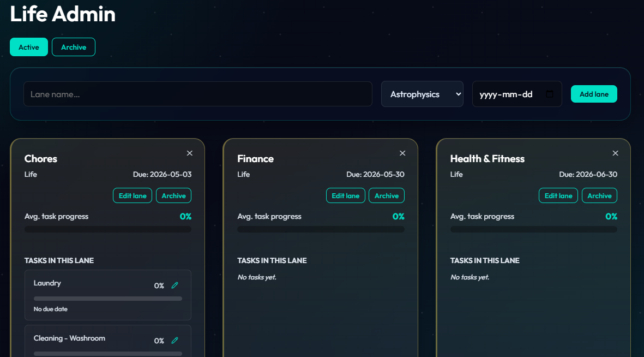Click the Health & Fitness progress bar
Viewport: 644px width, 357px height.
(533, 229)
